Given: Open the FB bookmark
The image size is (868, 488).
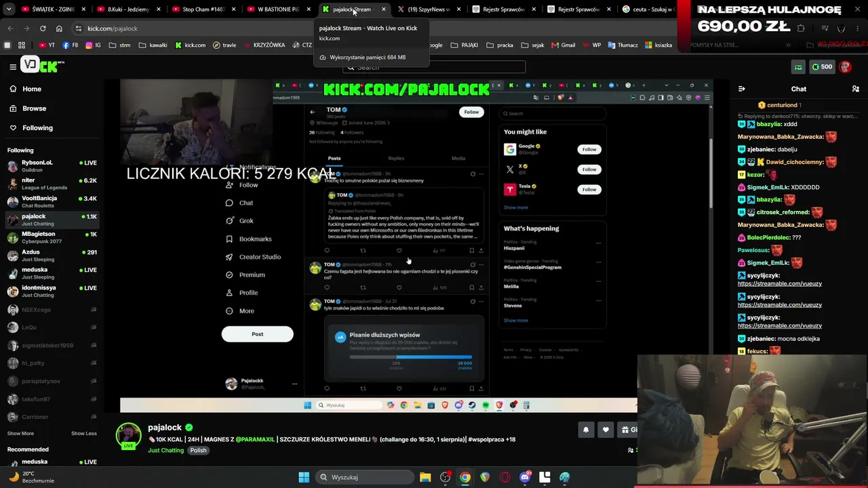Looking at the screenshot, I should [70, 45].
